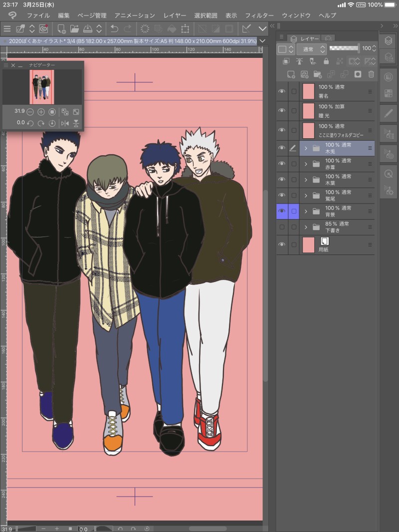Image resolution: width=399 pixels, height=532 pixels.
Task: Open the フィルター menu
Action: pyautogui.click(x=259, y=15)
